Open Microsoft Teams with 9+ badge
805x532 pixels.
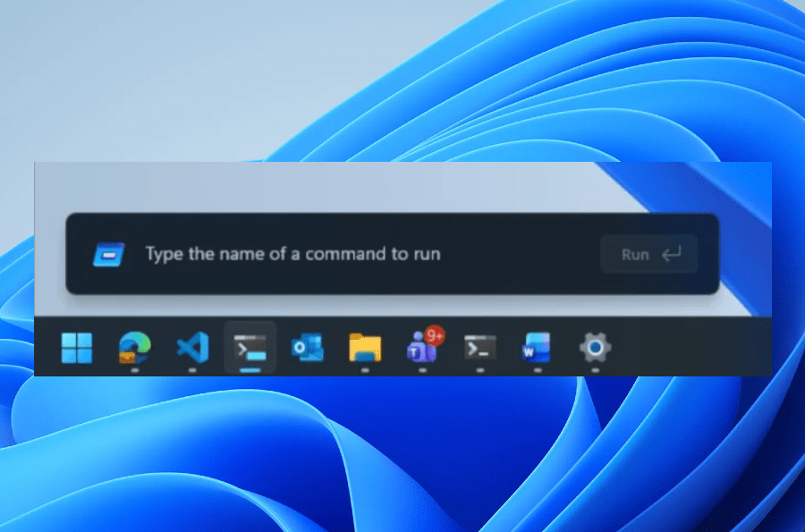click(x=424, y=346)
